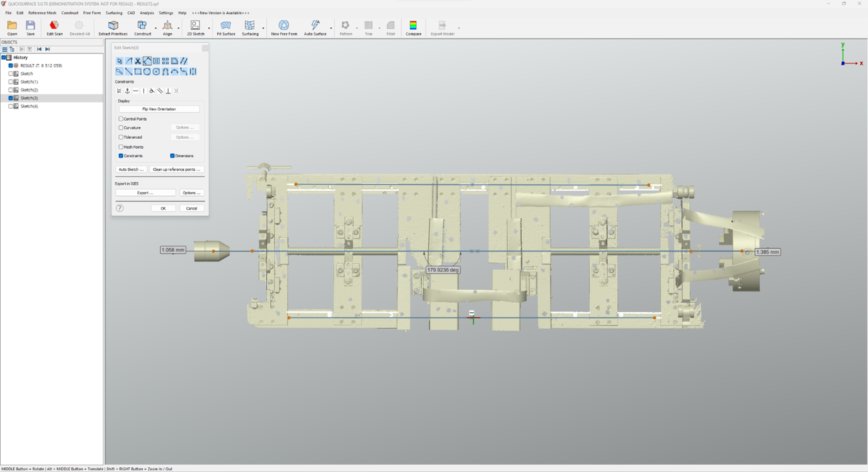Expand the Construct dropdown arrow

point(156,28)
